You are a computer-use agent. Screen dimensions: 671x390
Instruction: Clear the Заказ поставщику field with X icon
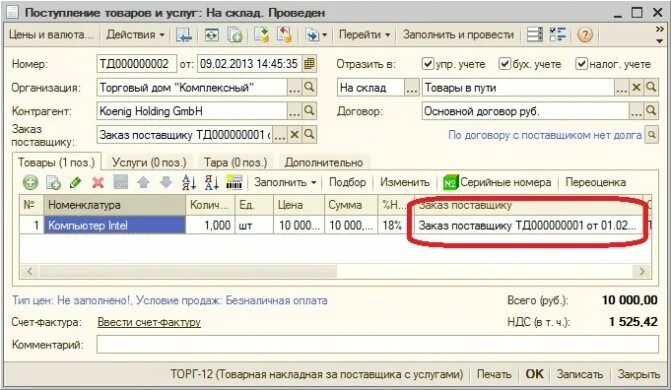(x=294, y=135)
